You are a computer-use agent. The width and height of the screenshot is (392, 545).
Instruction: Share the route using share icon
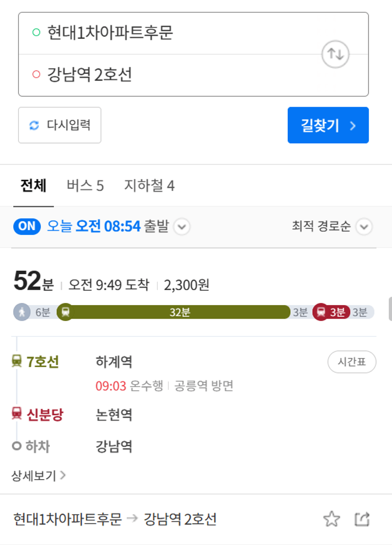coord(362,519)
